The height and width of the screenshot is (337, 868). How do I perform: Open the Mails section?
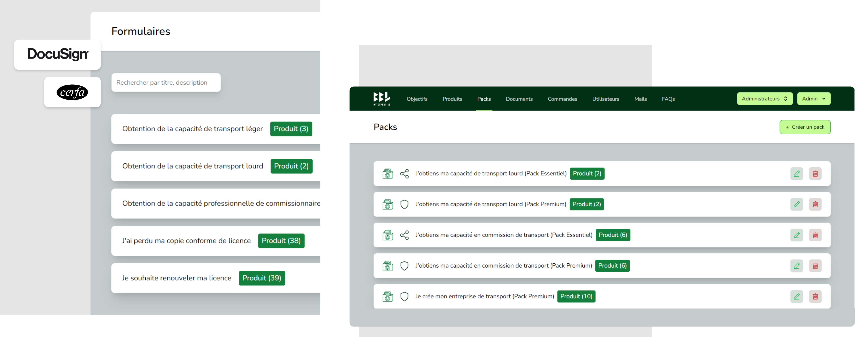coord(640,99)
